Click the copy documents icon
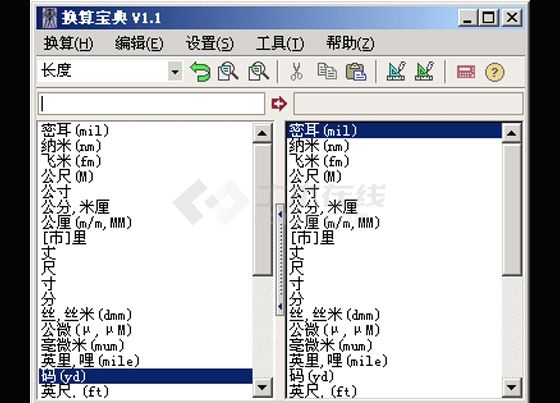This screenshot has height=403, width=560. click(327, 71)
